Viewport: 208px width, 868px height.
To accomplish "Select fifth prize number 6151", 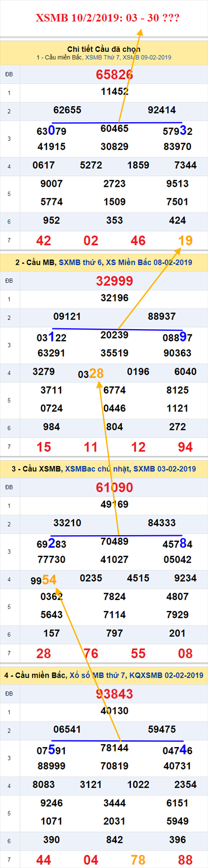I will click(x=178, y=803).
